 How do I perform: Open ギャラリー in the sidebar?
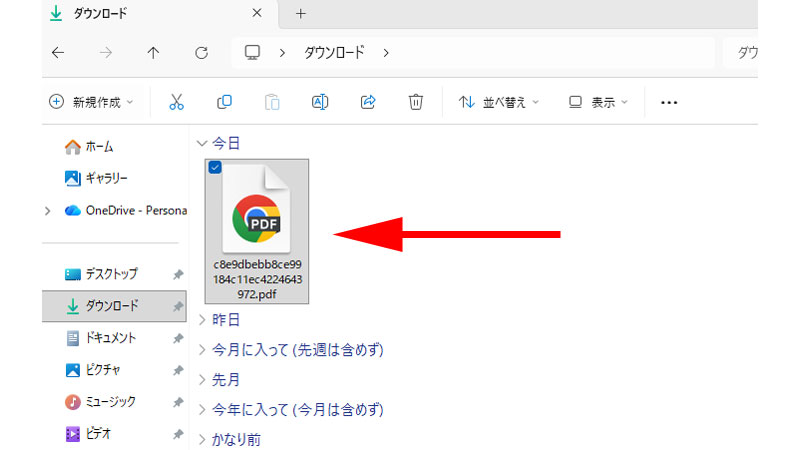click(96, 178)
